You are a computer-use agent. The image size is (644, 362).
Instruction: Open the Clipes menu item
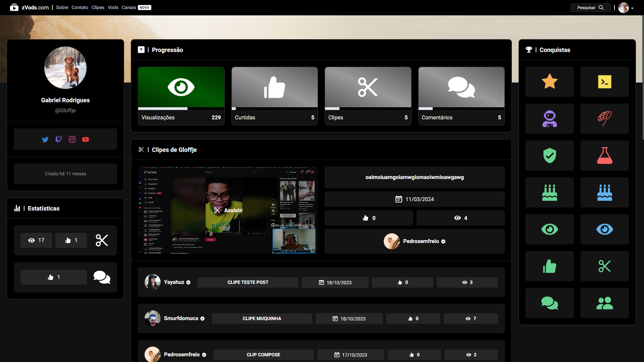(x=98, y=7)
